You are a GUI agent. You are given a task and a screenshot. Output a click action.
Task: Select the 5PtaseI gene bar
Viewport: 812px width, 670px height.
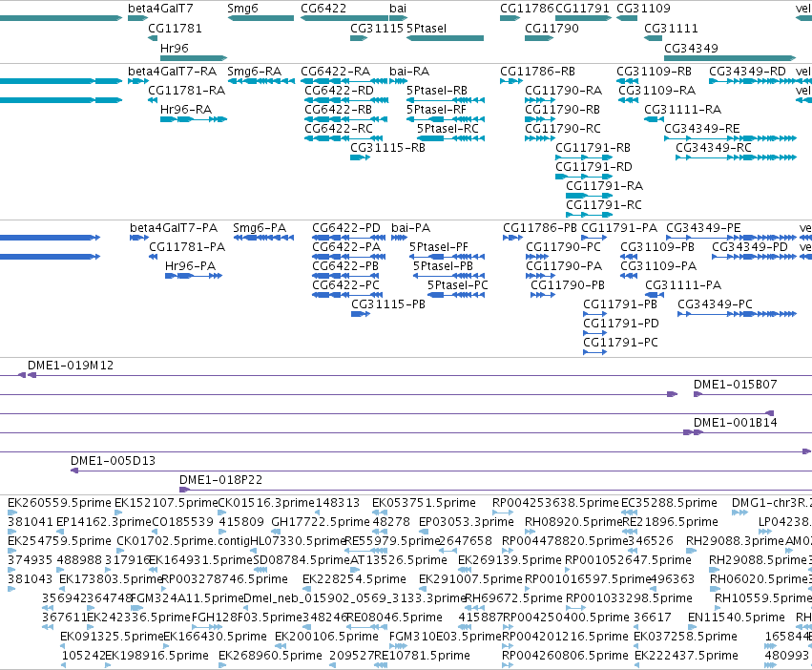445,38
